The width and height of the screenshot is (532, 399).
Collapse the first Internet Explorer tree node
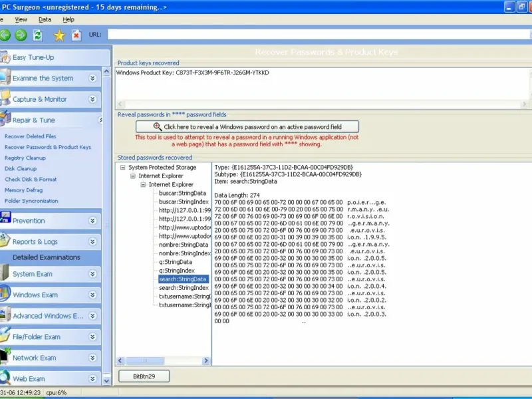click(x=133, y=176)
